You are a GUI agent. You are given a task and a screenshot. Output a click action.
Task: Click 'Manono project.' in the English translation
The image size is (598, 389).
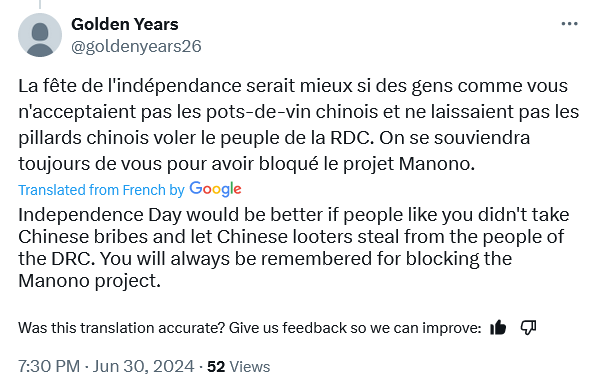(x=90, y=281)
